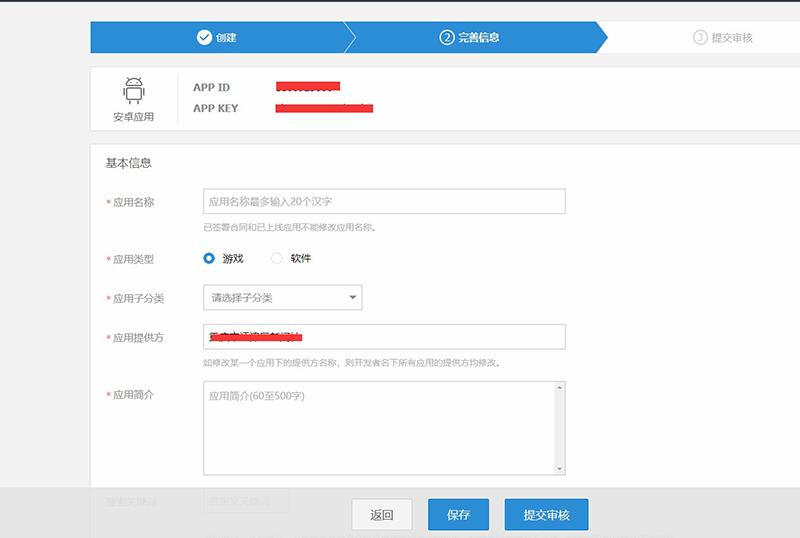This screenshot has height=538, width=800.
Task: Click the checkmark icon beside 创建
Action: (x=204, y=38)
